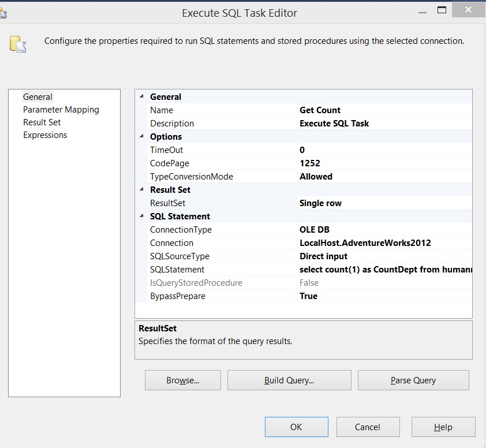Select the ResultSet property row label

(x=168, y=203)
